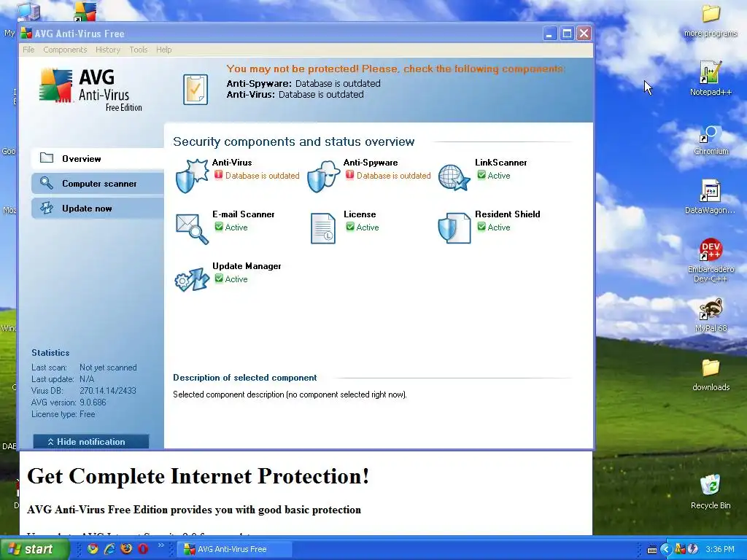Open the File menu
This screenshot has width=747, height=560.
pyautogui.click(x=28, y=50)
